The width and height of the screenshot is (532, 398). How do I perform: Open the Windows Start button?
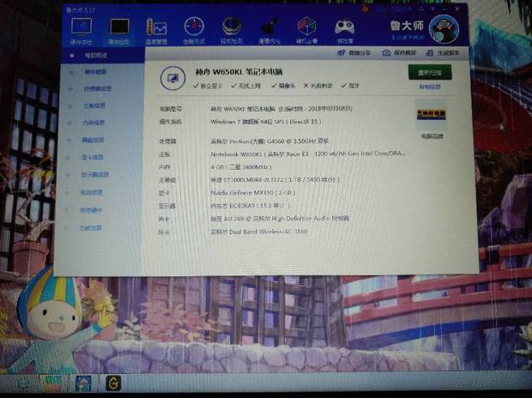point(24,383)
